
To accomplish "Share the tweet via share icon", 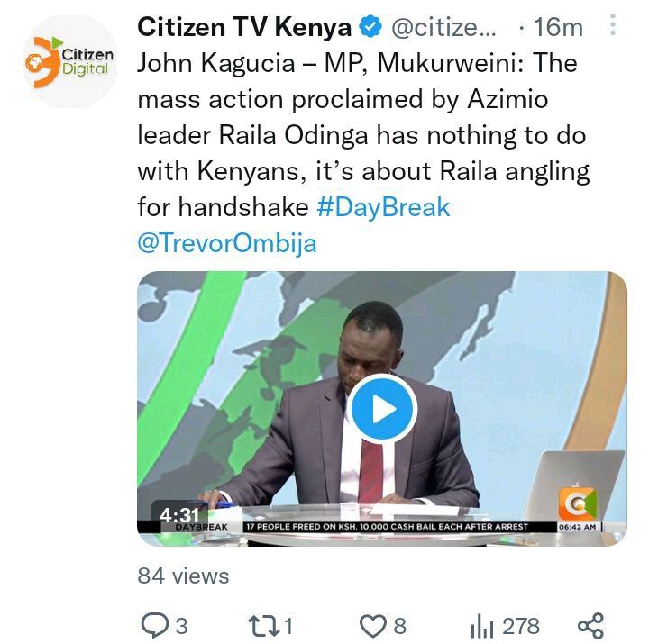I will tap(591, 625).
